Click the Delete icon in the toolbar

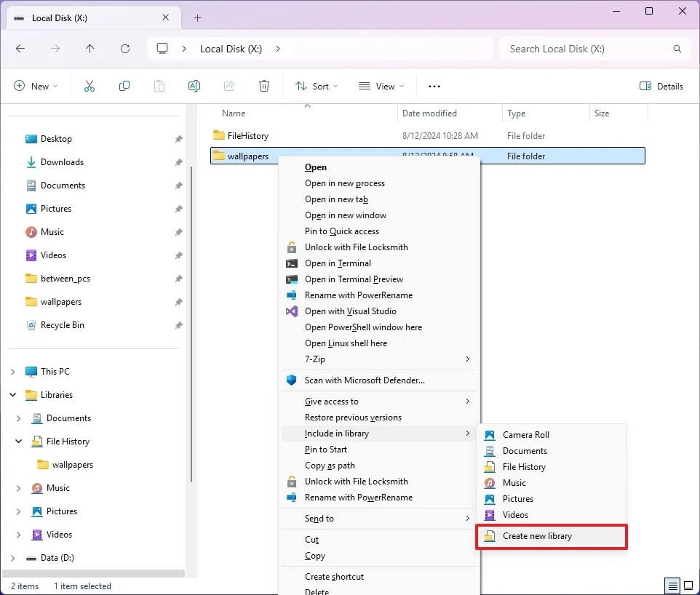click(x=263, y=86)
